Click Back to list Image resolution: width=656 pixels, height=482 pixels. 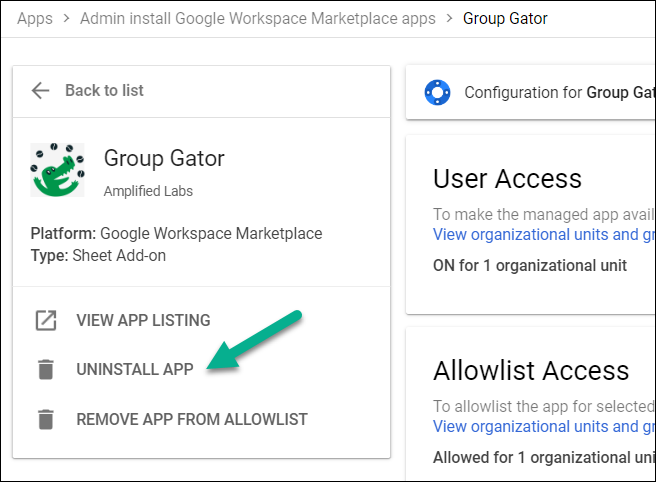tap(104, 90)
